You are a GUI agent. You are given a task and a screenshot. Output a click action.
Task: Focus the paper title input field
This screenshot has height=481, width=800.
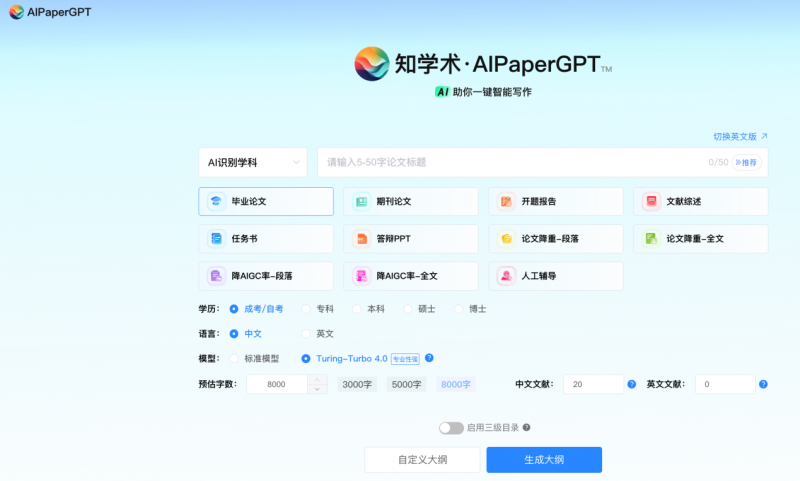pos(543,162)
